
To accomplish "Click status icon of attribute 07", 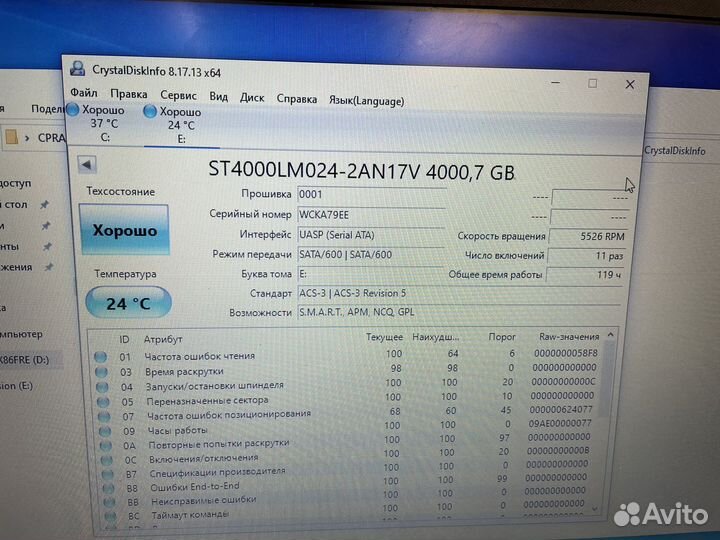I will click(104, 416).
